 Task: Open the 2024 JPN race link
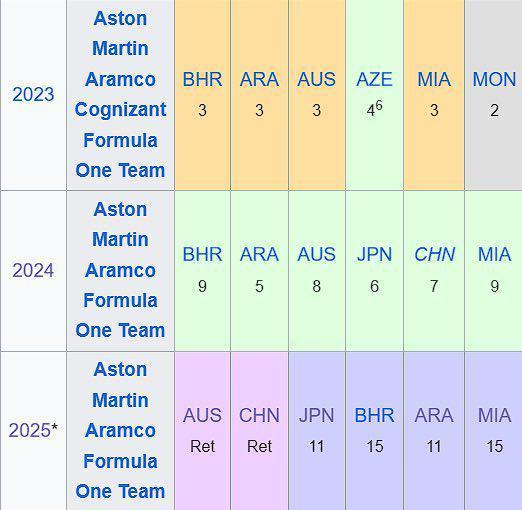click(x=374, y=254)
